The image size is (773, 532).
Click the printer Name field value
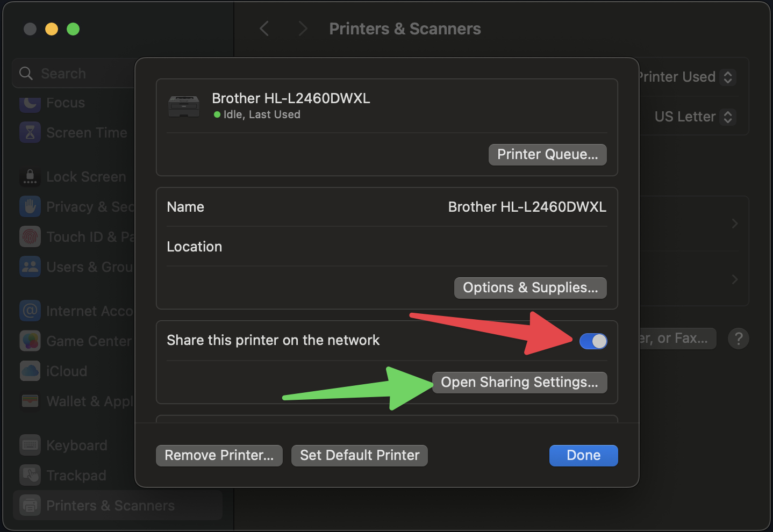[527, 207]
